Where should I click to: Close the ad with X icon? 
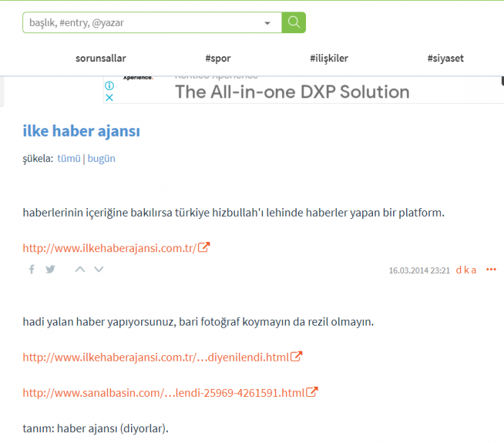109,97
